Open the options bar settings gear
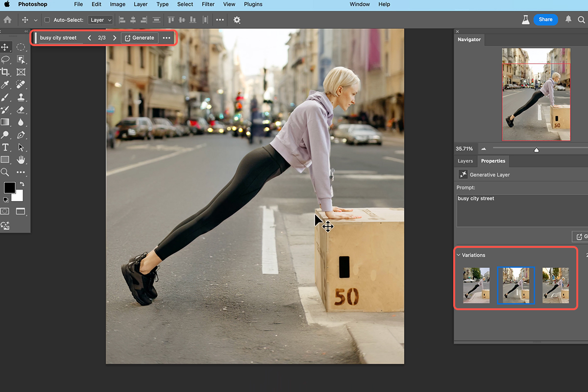This screenshot has width=588, height=392. tap(236, 20)
